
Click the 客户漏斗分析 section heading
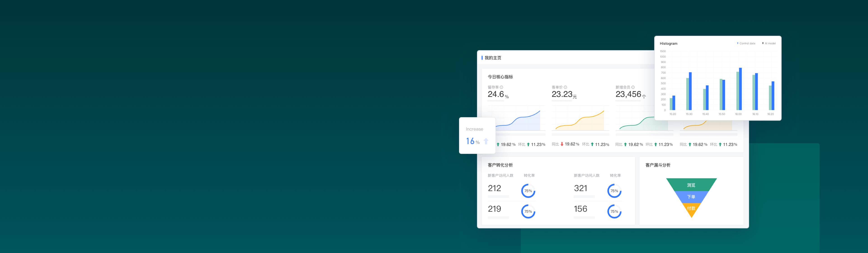(x=658, y=165)
